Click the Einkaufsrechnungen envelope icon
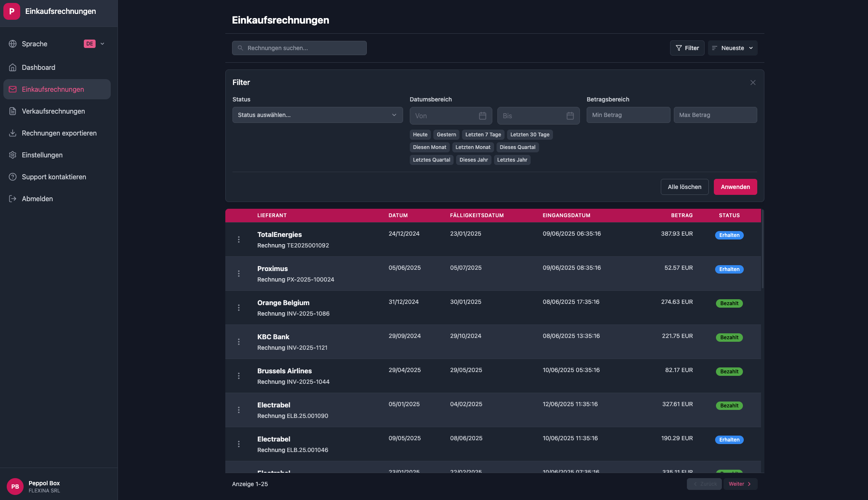Screen dimensions: 868x500 click(x=13, y=89)
